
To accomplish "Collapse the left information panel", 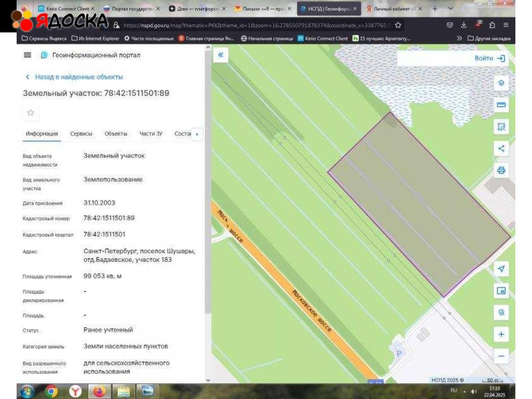I will point(221,55).
